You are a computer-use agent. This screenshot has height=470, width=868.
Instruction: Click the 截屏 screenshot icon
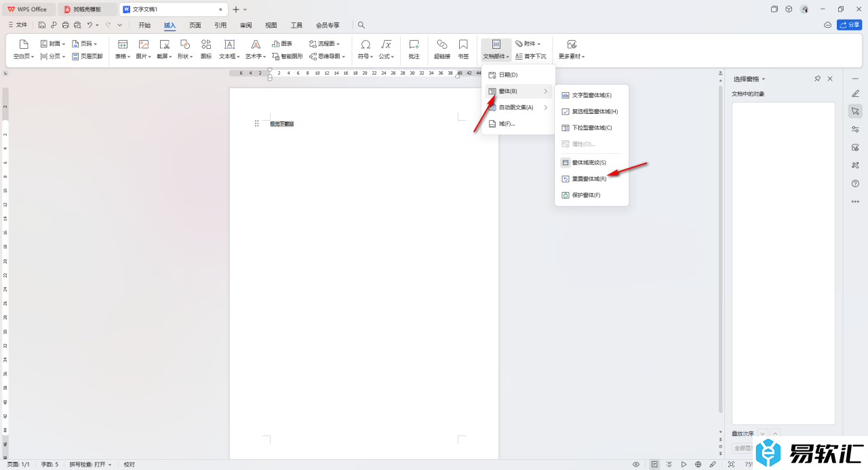[164, 44]
